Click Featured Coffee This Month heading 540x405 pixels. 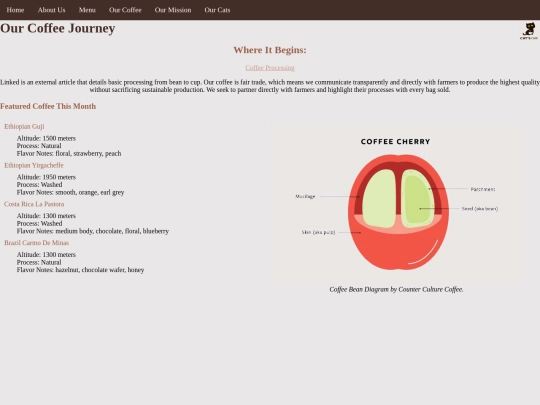click(48, 106)
